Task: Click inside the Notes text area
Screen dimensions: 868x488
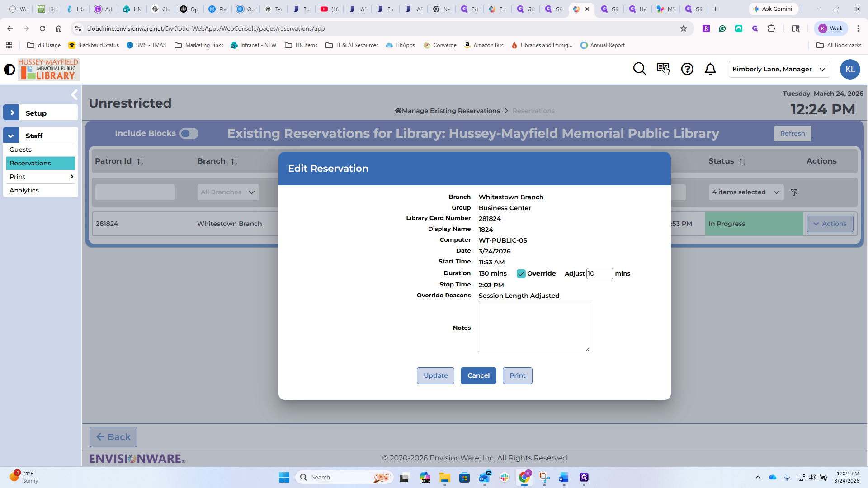Action: 534,327
